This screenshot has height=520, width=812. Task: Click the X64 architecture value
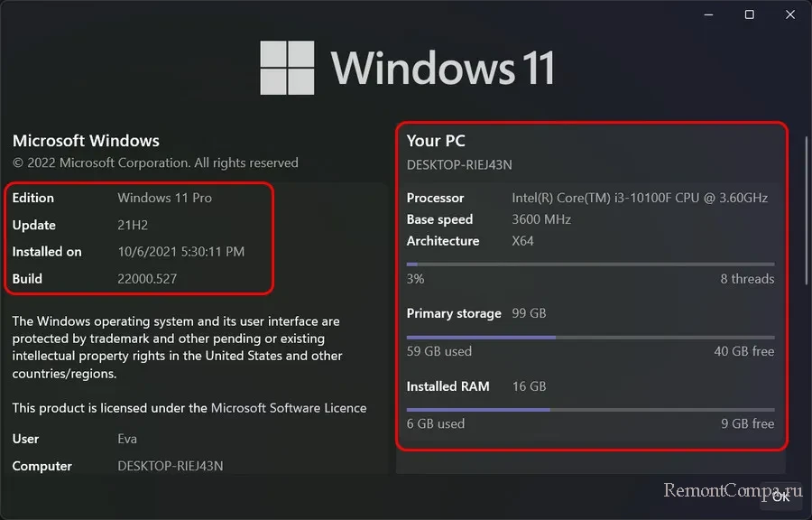pyautogui.click(x=522, y=241)
